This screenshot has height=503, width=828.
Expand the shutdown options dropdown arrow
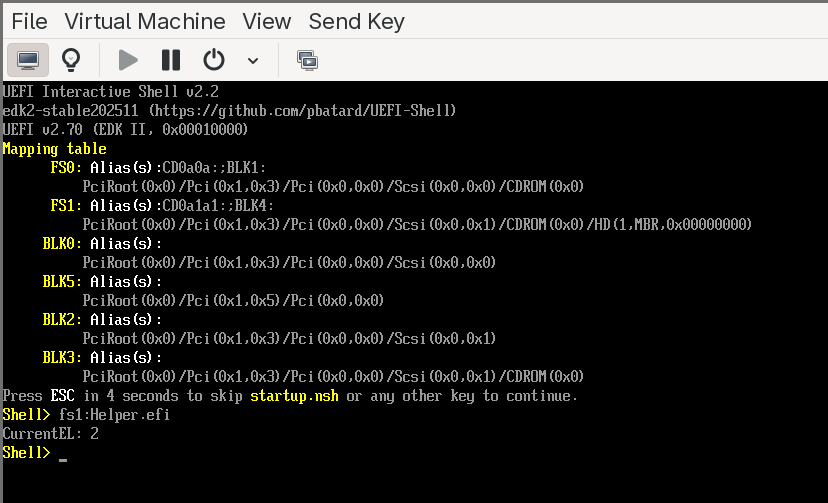coord(253,61)
